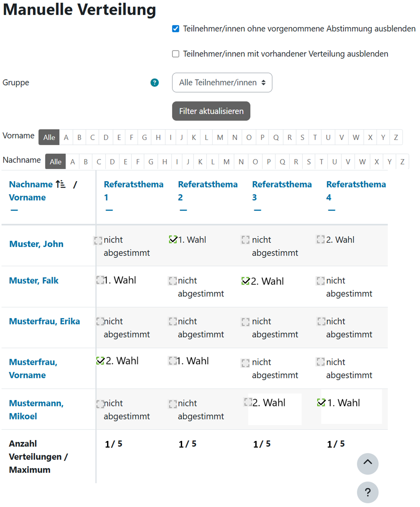This screenshot has height=507, width=420.
Task: Click the Filter aktualisieren button
Action: click(x=211, y=111)
